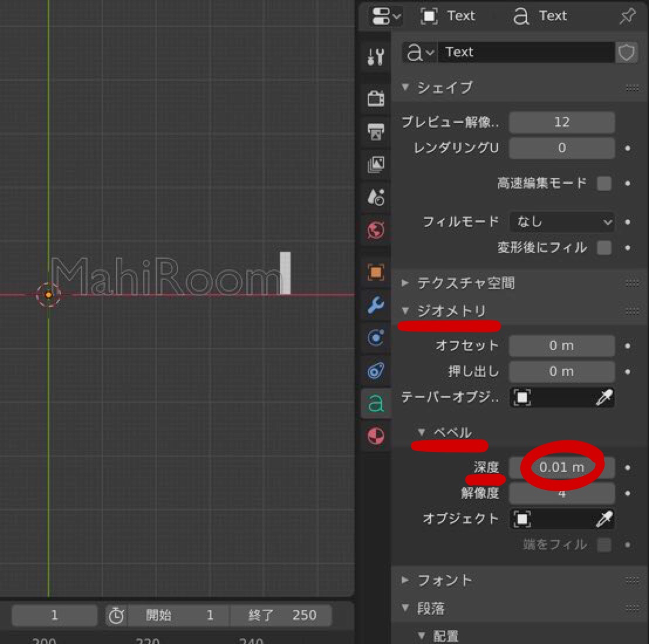Click the bevel 解像度 value field
The height and width of the screenshot is (644, 649).
point(561,493)
